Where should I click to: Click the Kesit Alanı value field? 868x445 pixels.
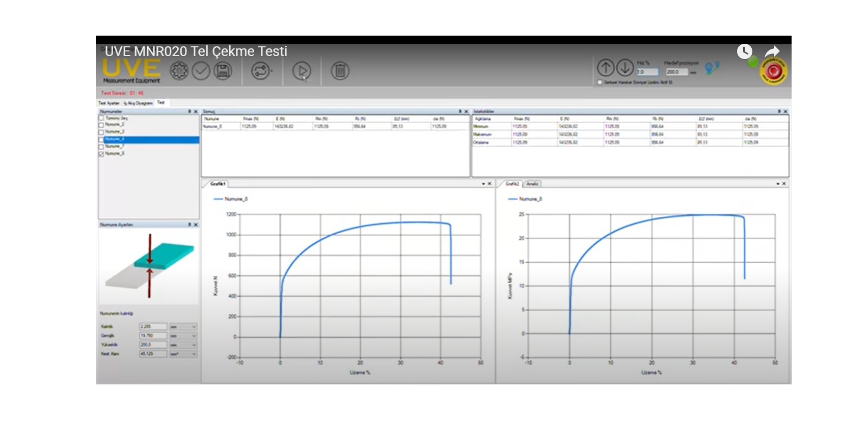(x=153, y=353)
